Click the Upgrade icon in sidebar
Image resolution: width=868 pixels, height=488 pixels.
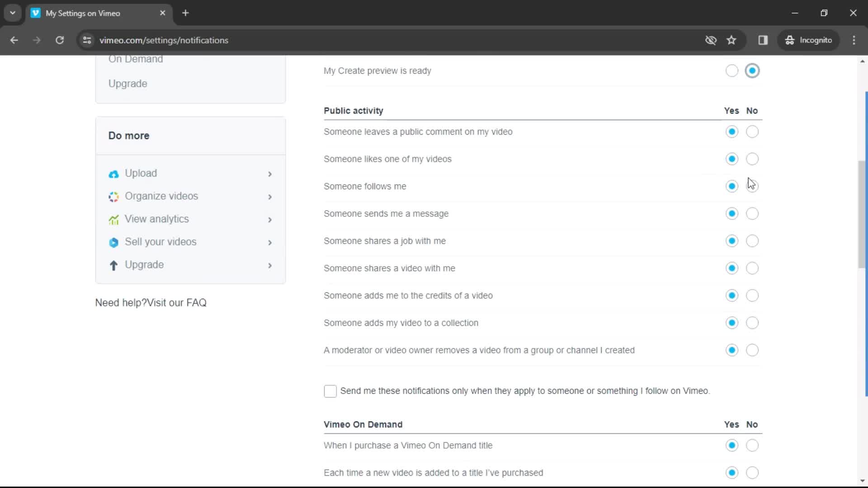[113, 264]
